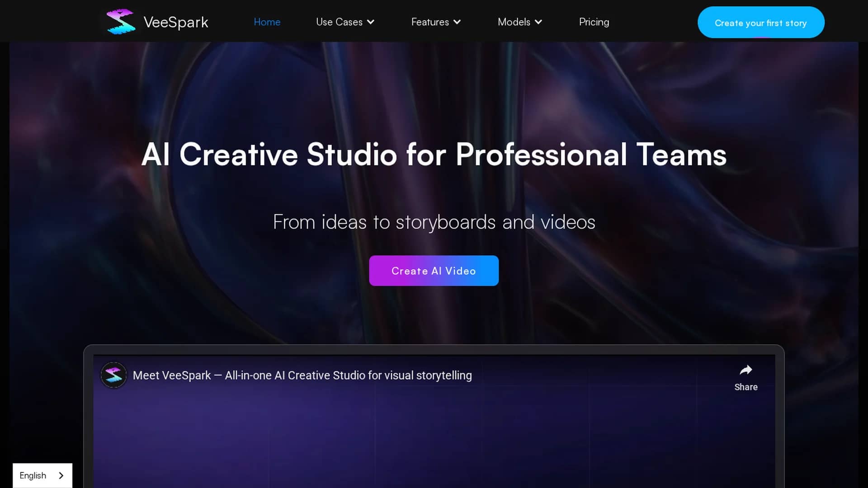Click the VeeSpark logo icon in navbar
The image size is (868, 488).
click(x=121, y=22)
